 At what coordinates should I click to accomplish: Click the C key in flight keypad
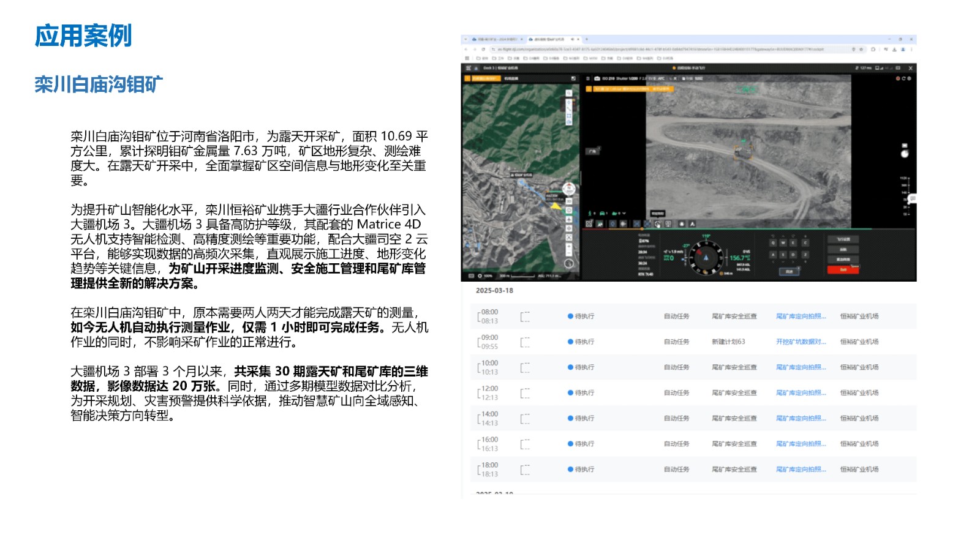click(805, 242)
